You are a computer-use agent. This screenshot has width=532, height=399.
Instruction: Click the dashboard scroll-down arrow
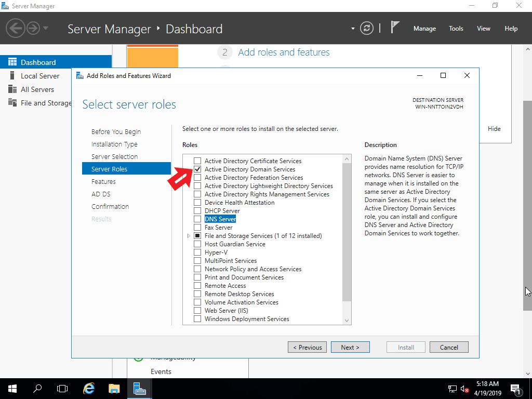point(528,374)
